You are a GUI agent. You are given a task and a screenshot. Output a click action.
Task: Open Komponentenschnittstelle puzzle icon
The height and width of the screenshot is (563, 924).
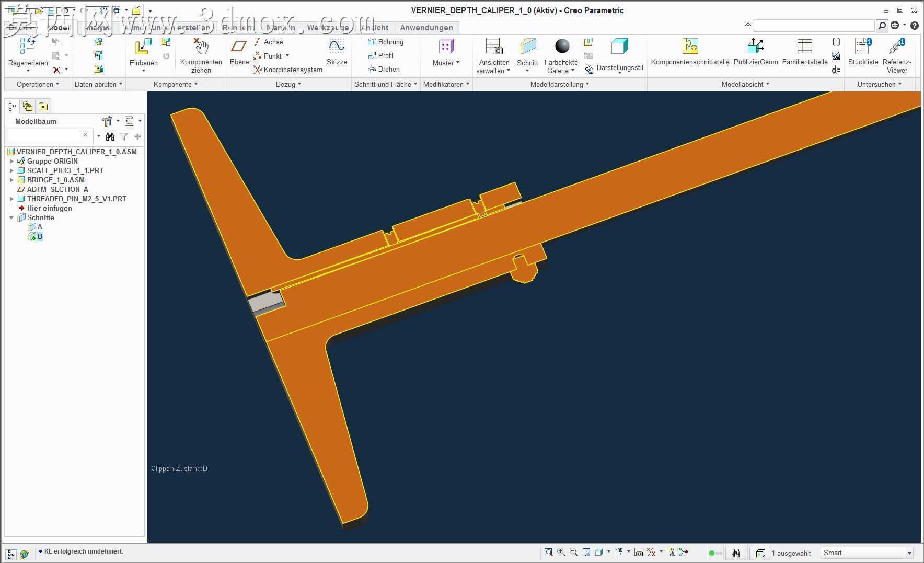[690, 46]
